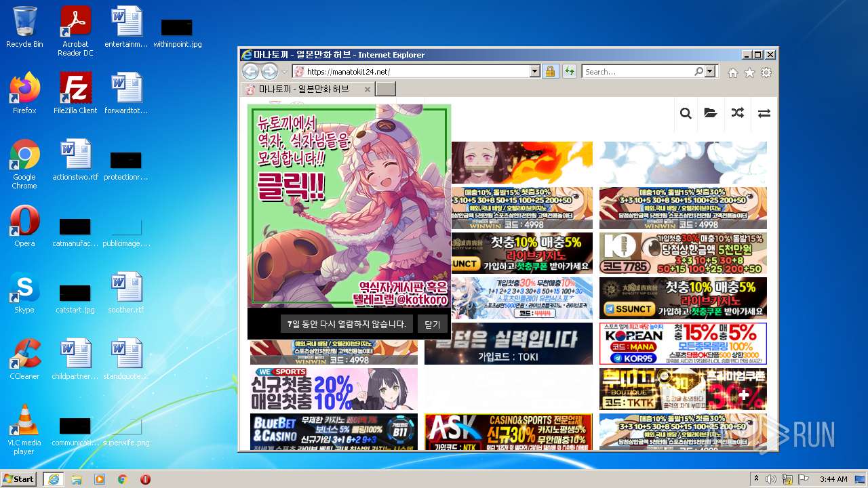Click the Internet Explorer Back button

(250, 71)
